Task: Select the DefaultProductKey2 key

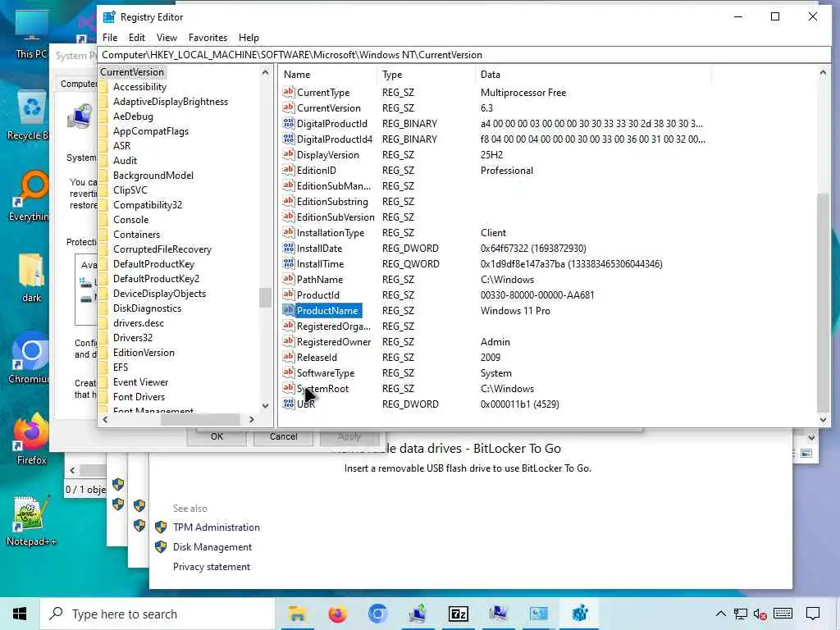Action: (156, 279)
